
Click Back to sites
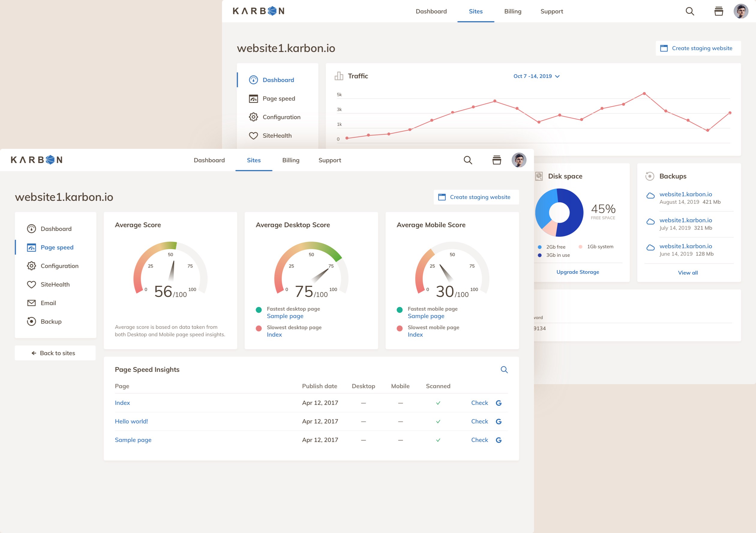point(55,353)
